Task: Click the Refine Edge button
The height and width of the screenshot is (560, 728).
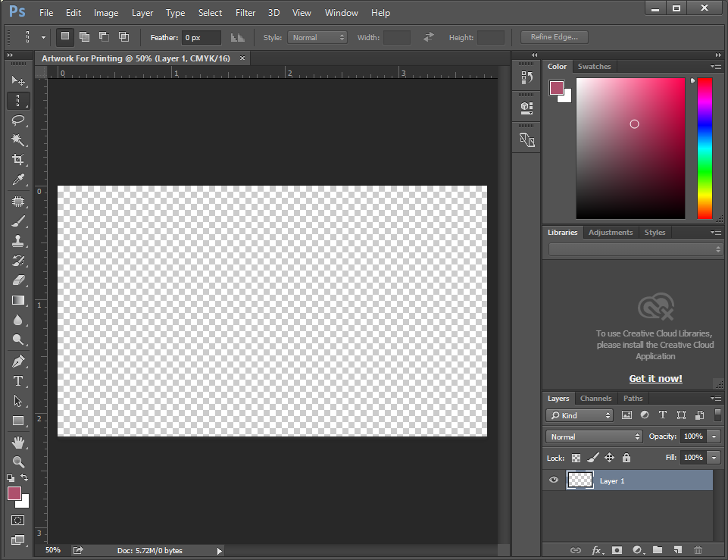Action: point(554,37)
